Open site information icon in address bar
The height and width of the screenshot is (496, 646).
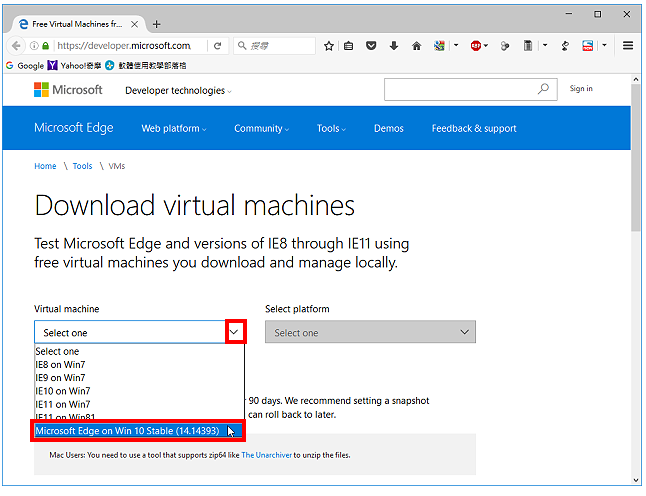click(x=35, y=46)
